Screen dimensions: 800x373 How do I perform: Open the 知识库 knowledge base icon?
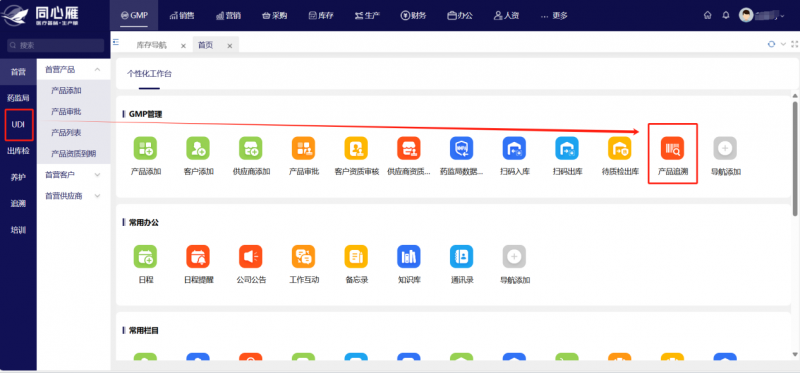click(409, 257)
